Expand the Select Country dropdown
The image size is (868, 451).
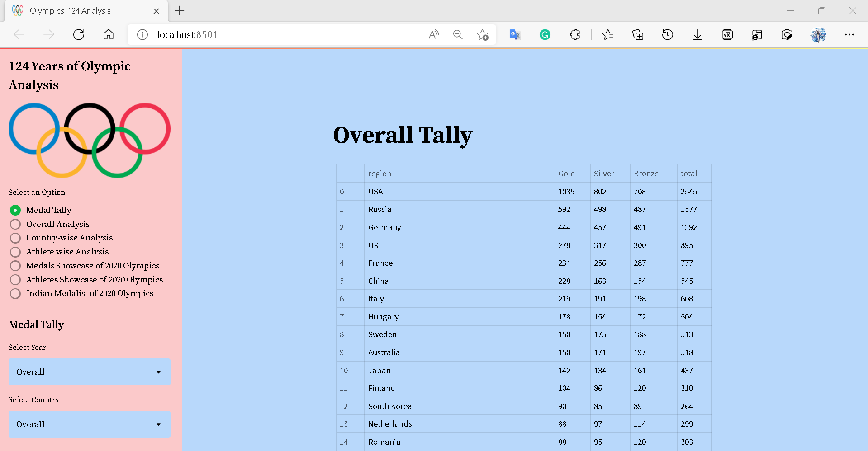pyautogui.click(x=90, y=424)
